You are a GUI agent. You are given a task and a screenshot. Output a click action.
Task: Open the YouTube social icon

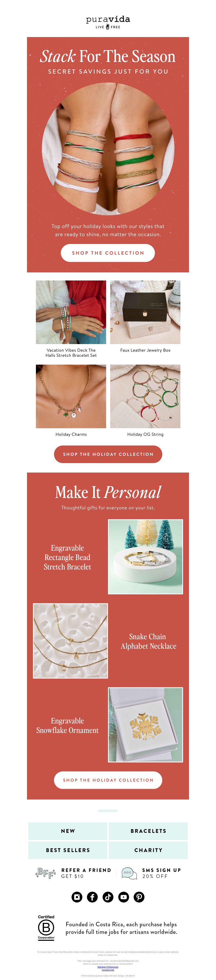[x=124, y=897]
